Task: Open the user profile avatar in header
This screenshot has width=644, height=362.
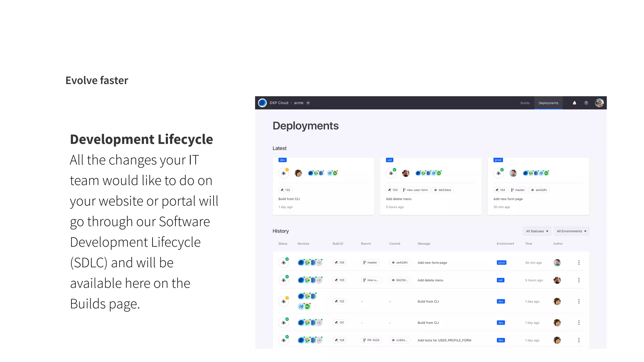Action: tap(599, 103)
